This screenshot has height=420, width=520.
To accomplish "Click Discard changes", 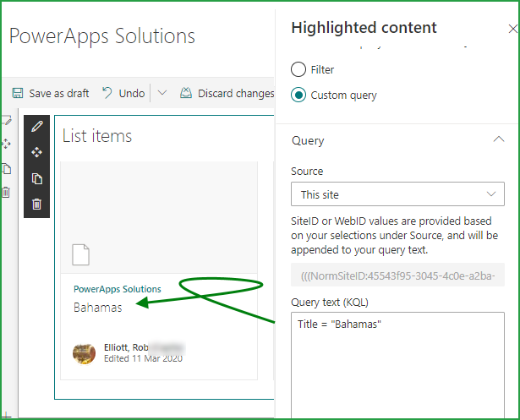I will pyautogui.click(x=227, y=93).
